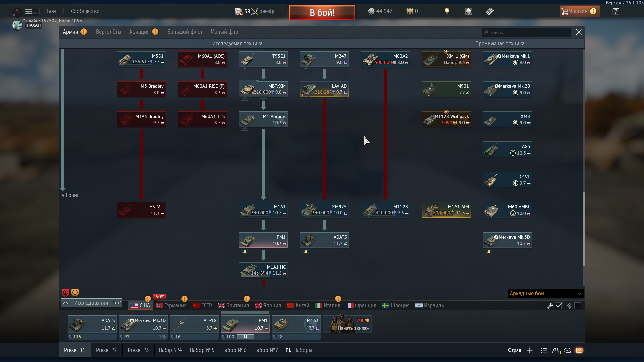Switch to Набір №4 preset
Screen dimensions: 644x362
point(170,350)
